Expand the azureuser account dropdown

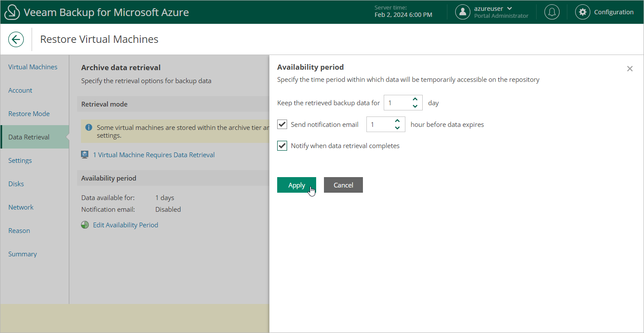(509, 9)
